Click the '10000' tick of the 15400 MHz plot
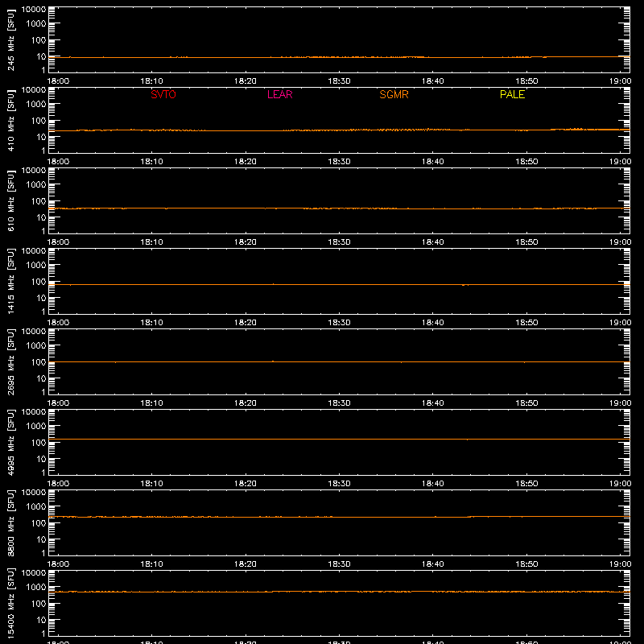 tap(34, 573)
